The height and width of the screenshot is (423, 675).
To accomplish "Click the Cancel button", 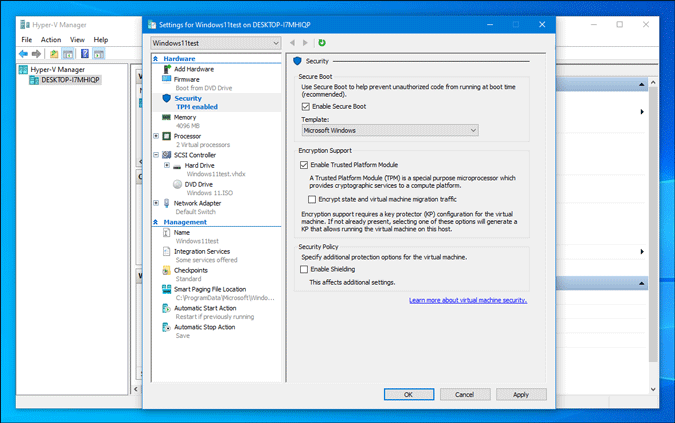I will click(x=464, y=394).
